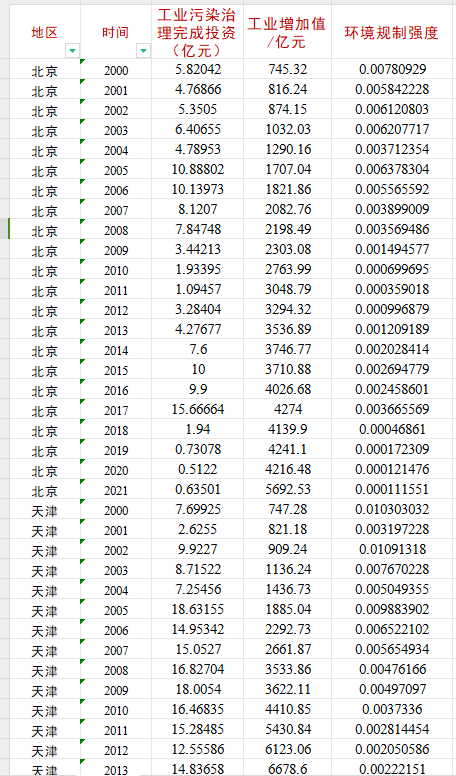This screenshot has width=456, height=776.
Task: Click cell with value 1436.73
Action: [x=287, y=590]
